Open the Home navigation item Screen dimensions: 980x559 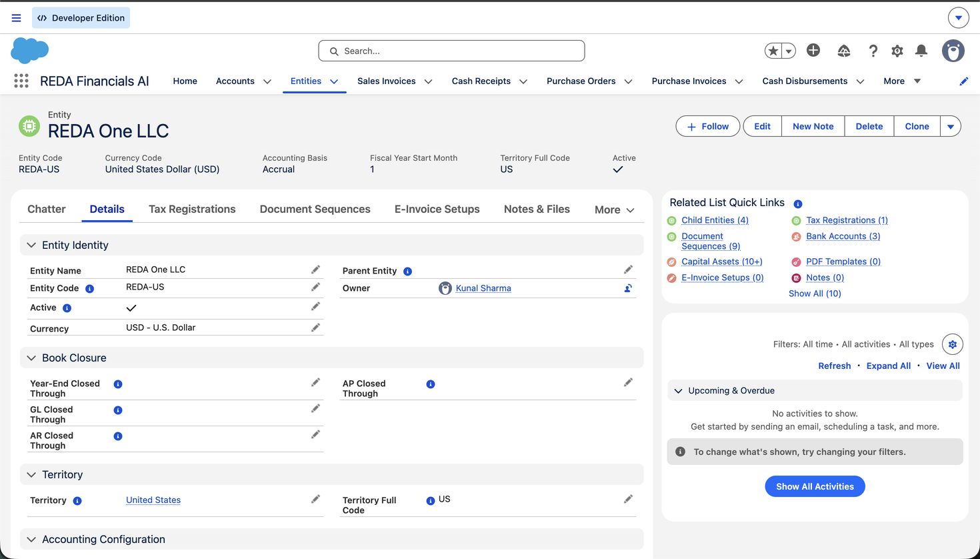(x=185, y=81)
